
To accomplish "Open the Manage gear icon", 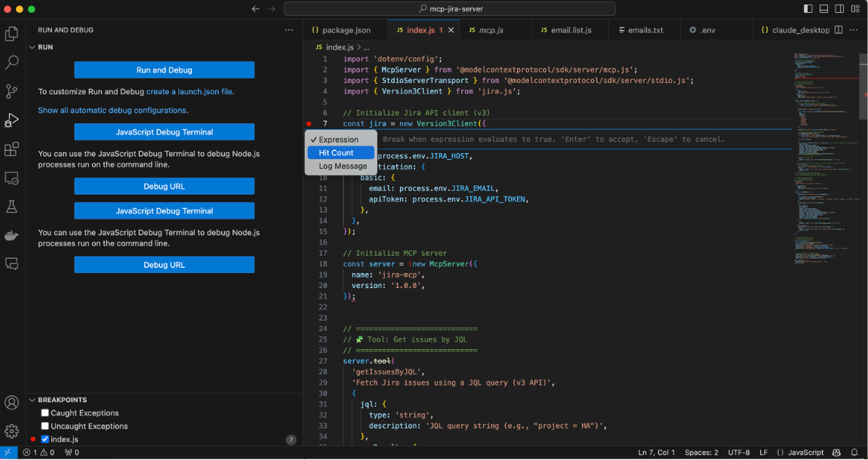I will tap(12, 431).
